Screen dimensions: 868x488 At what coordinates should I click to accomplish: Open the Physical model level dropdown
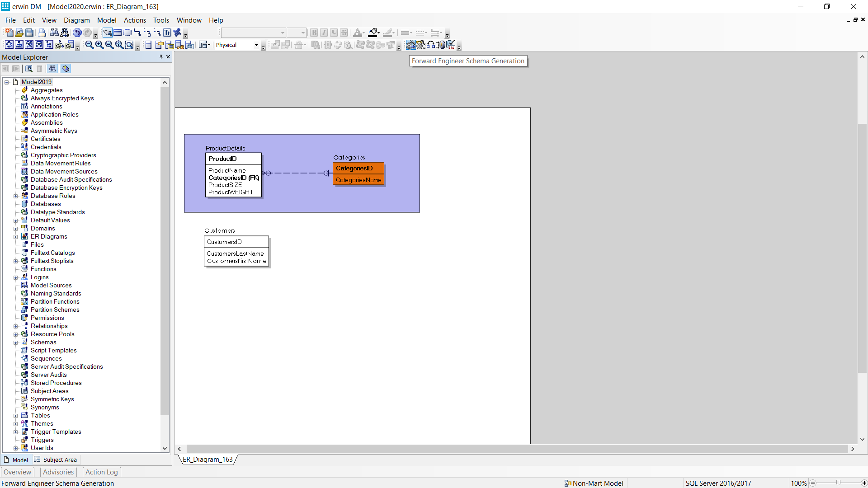(256, 45)
